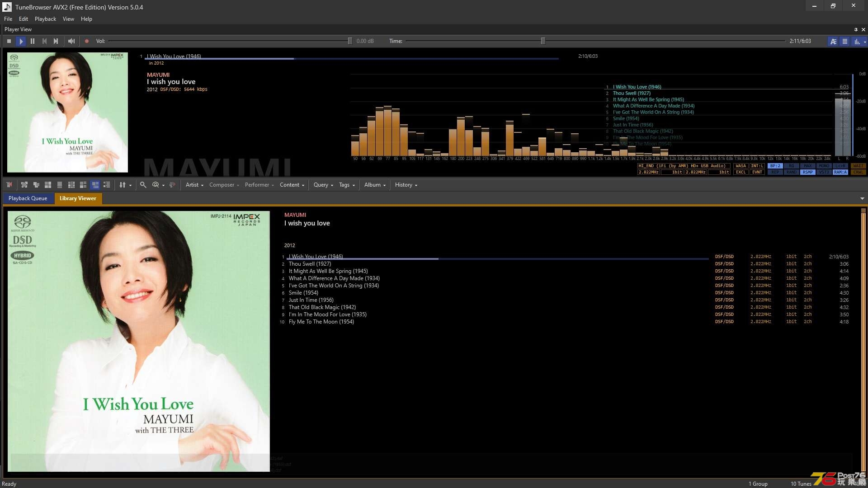Open the File menu

coord(8,19)
